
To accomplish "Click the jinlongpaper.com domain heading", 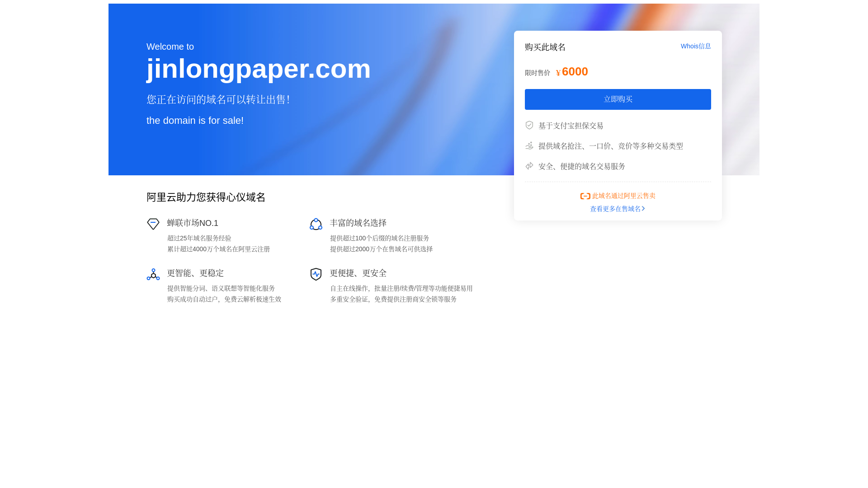I will pyautogui.click(x=258, y=69).
